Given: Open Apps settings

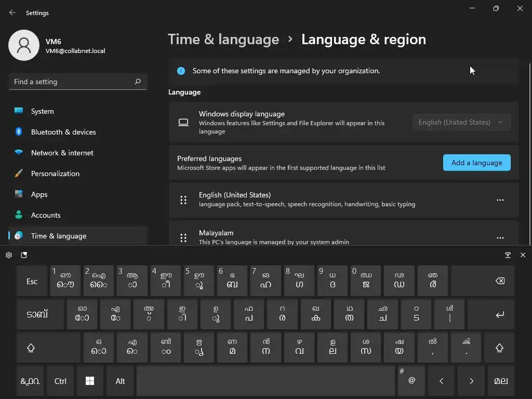Looking at the screenshot, I should (x=78, y=194).
